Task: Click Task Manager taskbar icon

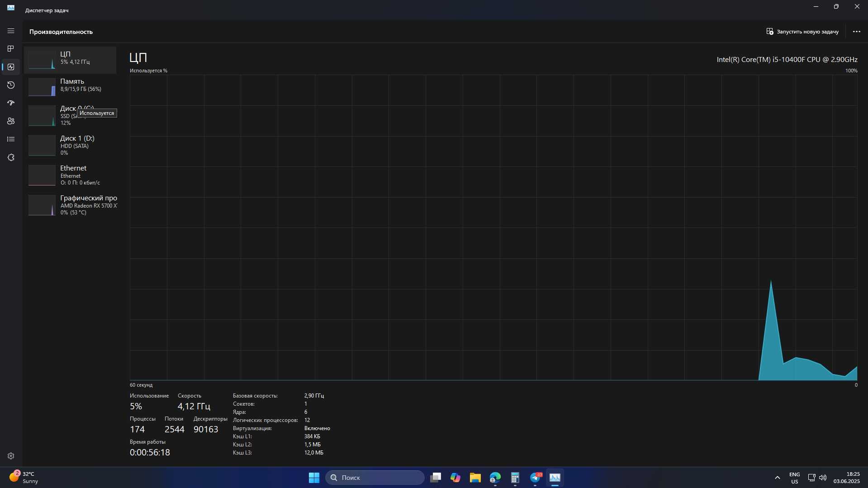Action: pos(555,478)
